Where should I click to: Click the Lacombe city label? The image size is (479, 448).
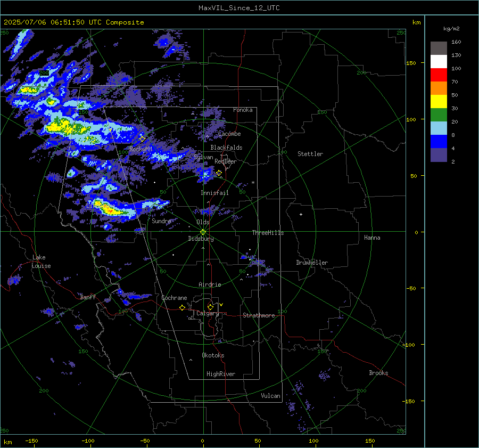coord(229,134)
